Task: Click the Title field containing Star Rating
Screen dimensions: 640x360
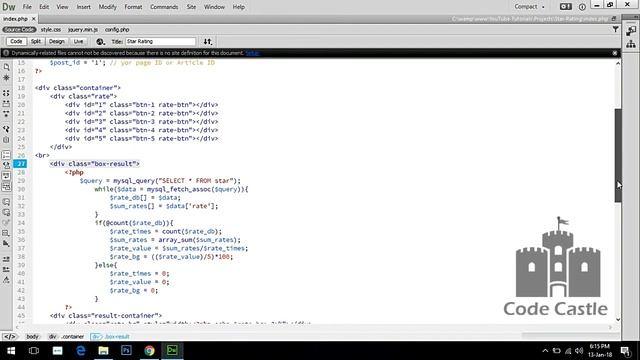Action: click(x=160, y=42)
